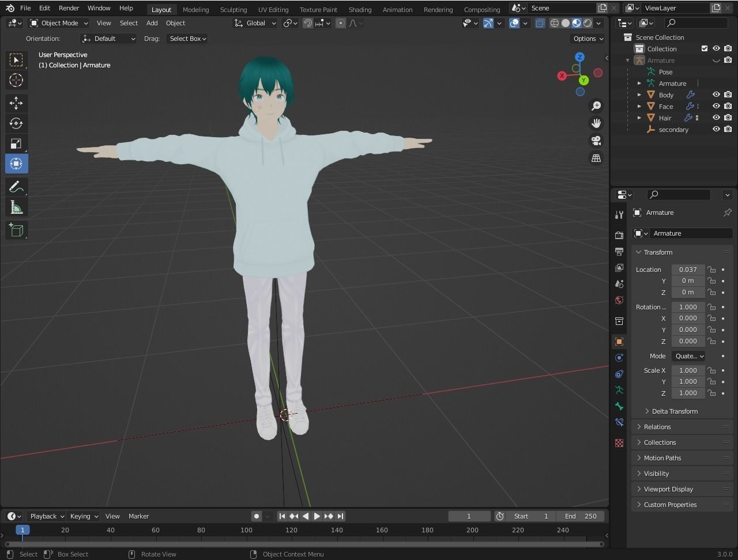Image resolution: width=738 pixels, height=560 pixels.
Task: Open the Quaternion rotation Mode dropdown
Action: [688, 356]
